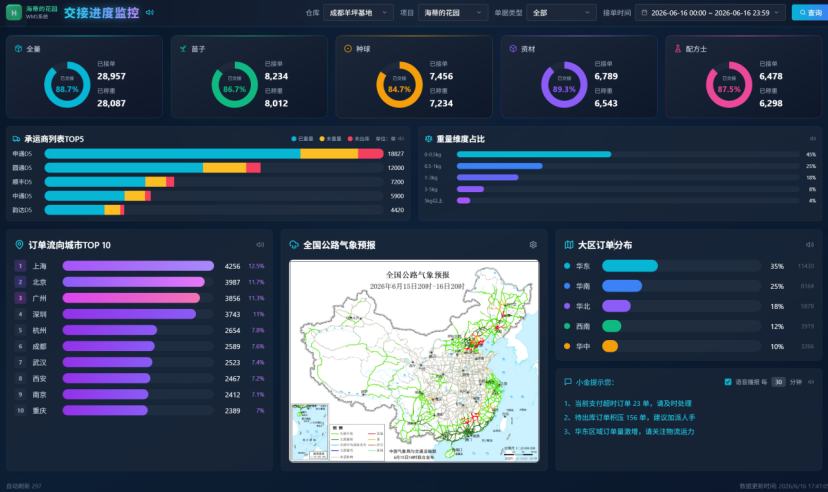Toggle the 华中 region legend dot
The height and width of the screenshot is (492, 828).
click(x=567, y=346)
